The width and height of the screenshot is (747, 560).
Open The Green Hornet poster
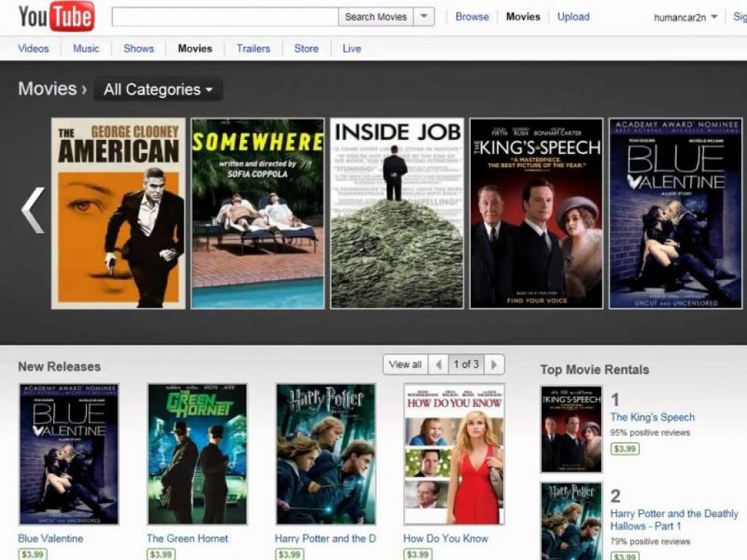(x=197, y=454)
